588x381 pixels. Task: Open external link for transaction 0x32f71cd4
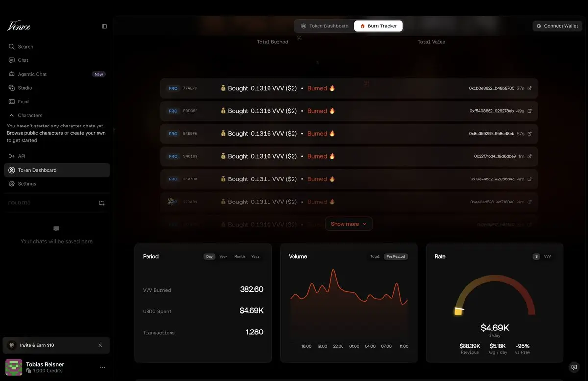(529, 156)
